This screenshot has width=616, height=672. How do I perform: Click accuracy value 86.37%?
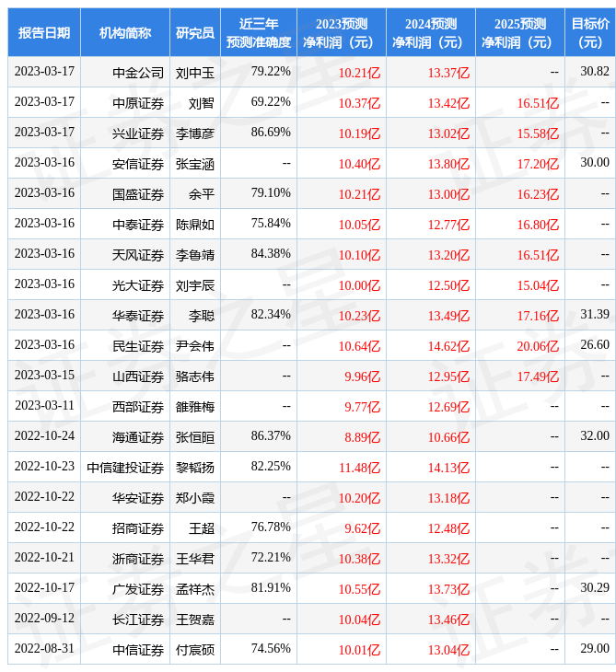pyautogui.click(x=271, y=435)
